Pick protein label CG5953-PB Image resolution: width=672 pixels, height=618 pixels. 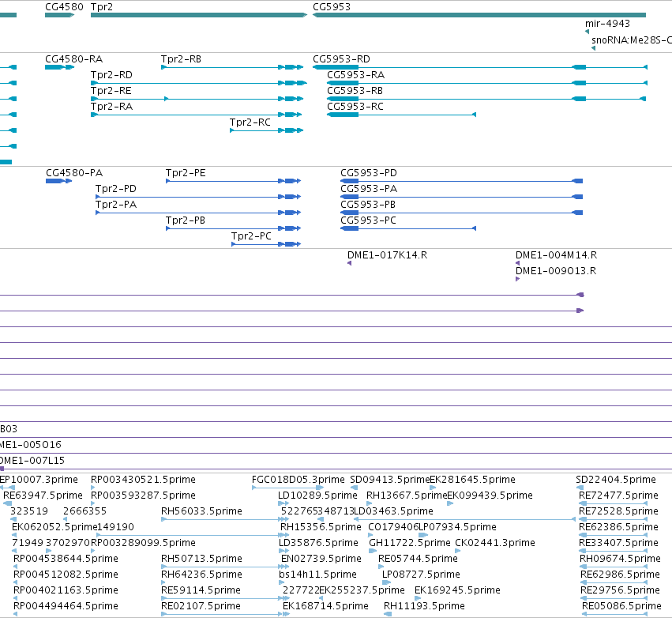pos(368,205)
